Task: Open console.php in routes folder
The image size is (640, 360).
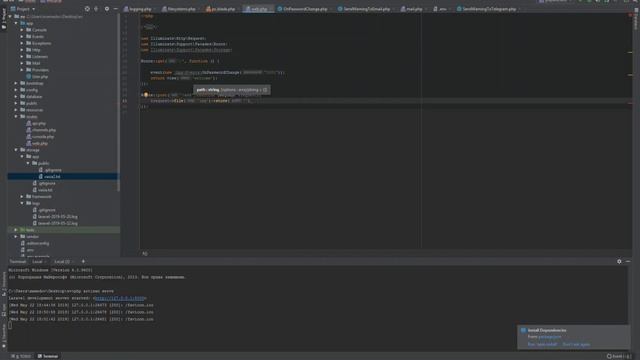Action: coord(40,137)
